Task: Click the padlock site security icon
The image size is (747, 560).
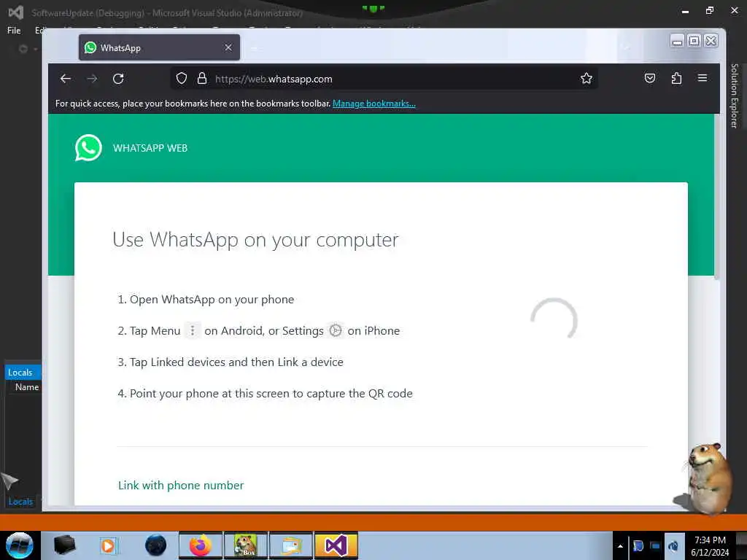Action: [202, 78]
